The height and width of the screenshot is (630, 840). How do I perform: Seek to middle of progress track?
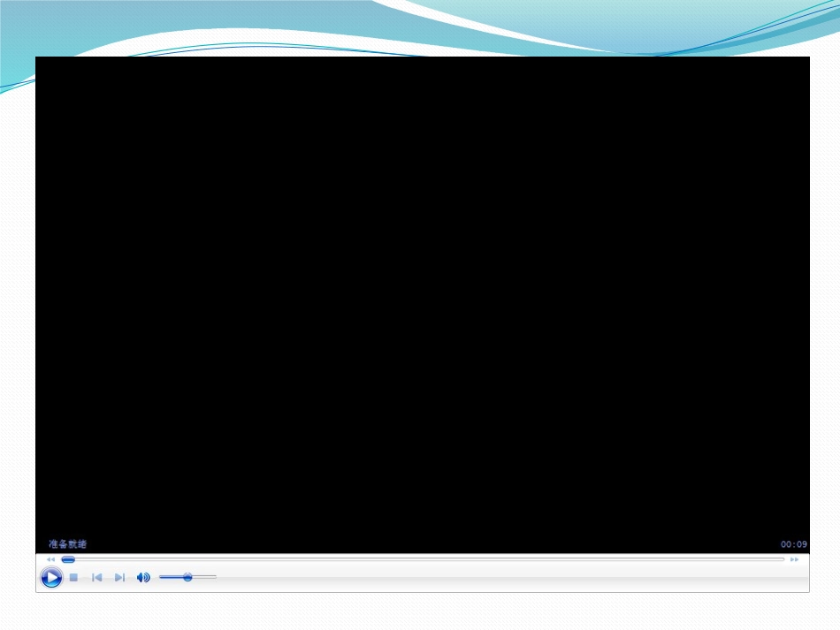click(424, 559)
